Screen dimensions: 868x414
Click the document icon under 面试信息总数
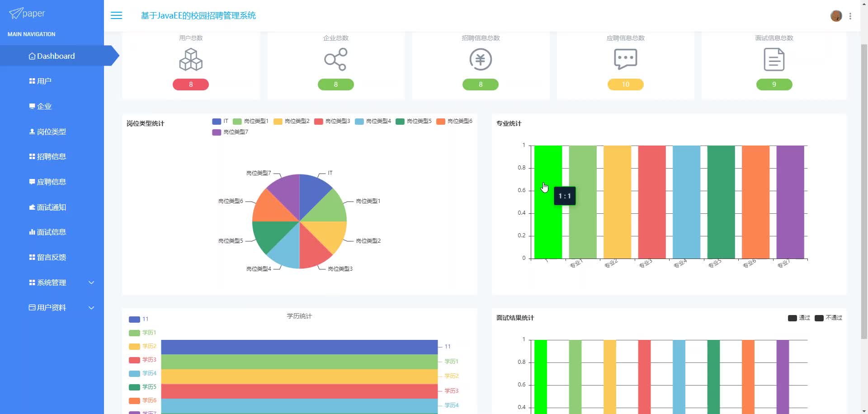[774, 59]
